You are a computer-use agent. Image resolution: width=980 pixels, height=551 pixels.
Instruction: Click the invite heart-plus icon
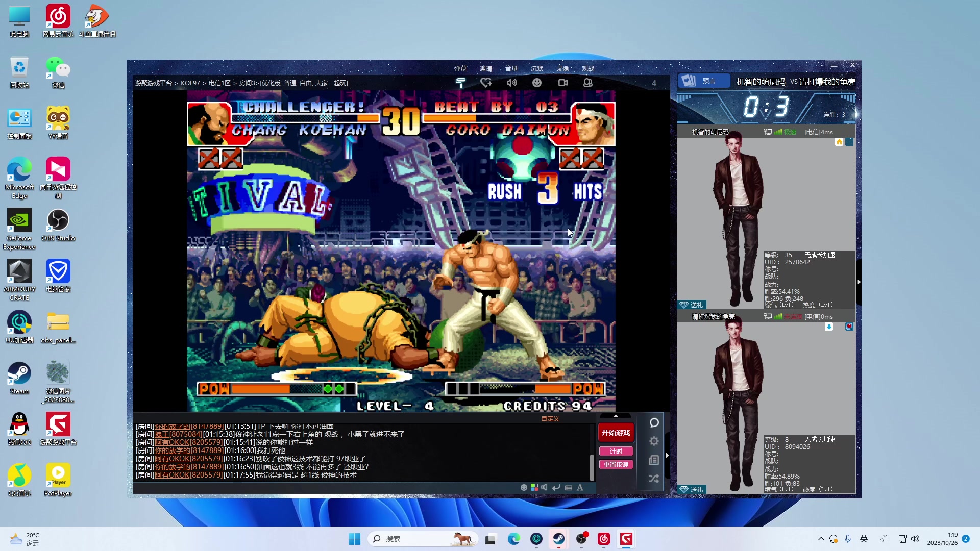tap(486, 83)
